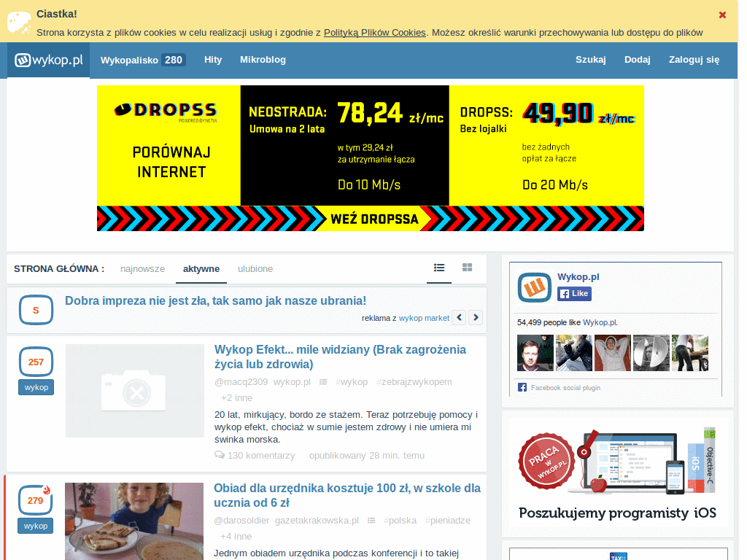Click the 257 vote counter
This screenshot has width=747, height=560.
click(x=36, y=362)
